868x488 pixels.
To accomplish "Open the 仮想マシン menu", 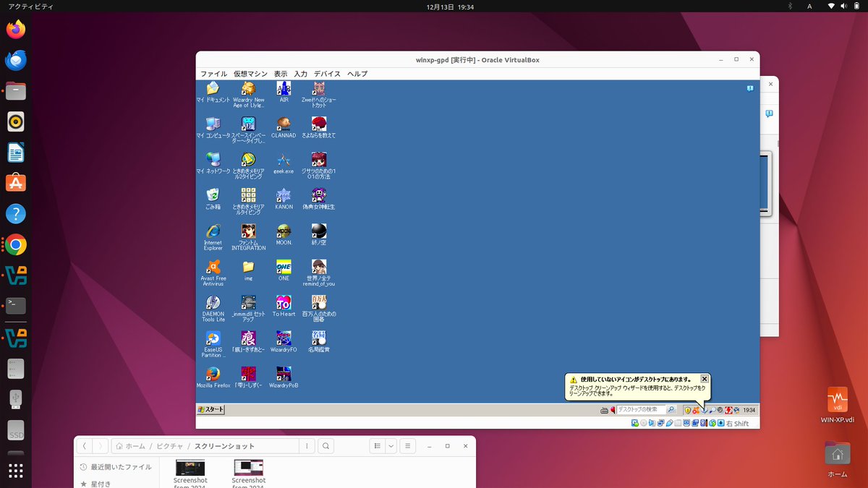I will click(x=250, y=74).
